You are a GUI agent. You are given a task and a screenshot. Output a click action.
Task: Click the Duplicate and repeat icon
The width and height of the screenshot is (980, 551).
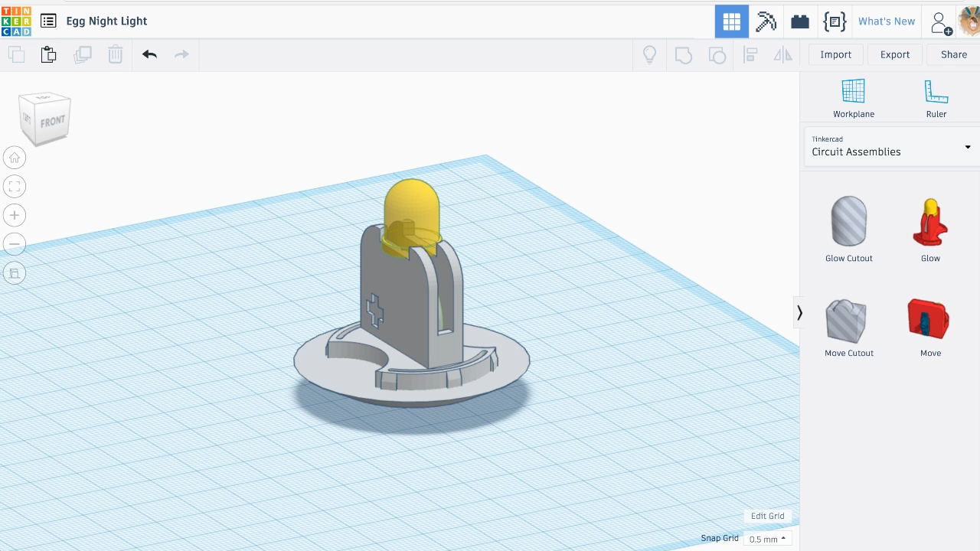(x=82, y=54)
